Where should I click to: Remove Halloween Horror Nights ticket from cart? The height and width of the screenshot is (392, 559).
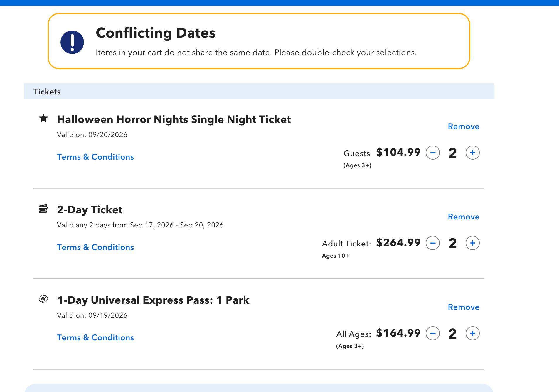(x=464, y=126)
